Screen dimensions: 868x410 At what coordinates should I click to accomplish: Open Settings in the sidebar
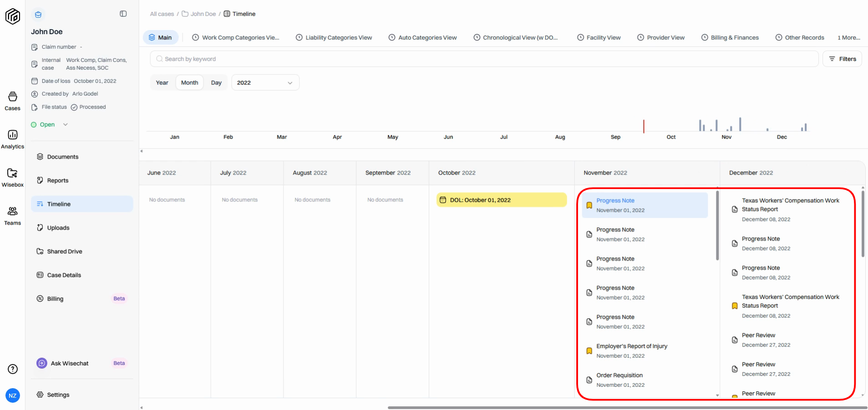(82, 395)
